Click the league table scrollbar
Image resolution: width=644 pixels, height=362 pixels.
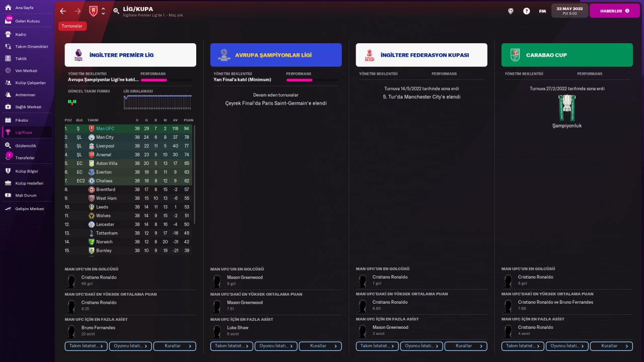(x=195, y=173)
